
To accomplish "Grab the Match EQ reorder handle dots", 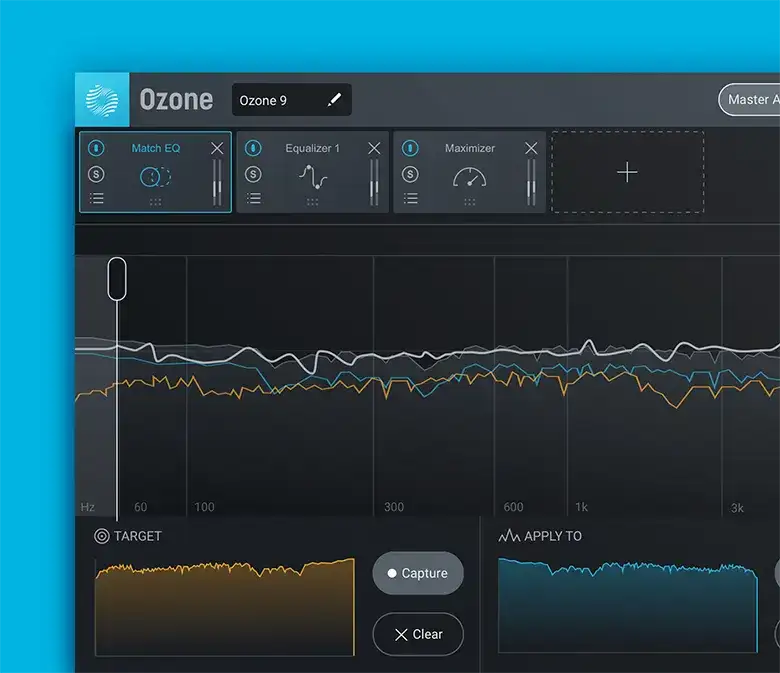I will pos(155,202).
